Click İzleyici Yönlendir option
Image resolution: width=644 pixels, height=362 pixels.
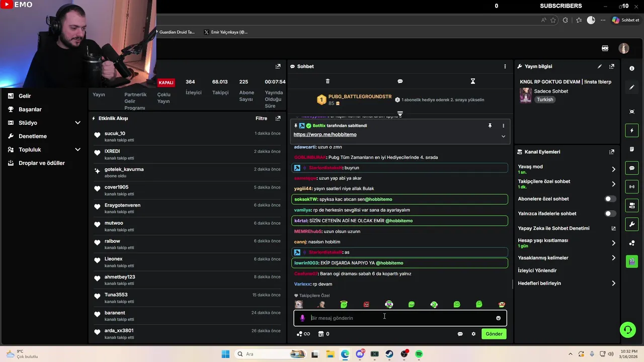537,270
